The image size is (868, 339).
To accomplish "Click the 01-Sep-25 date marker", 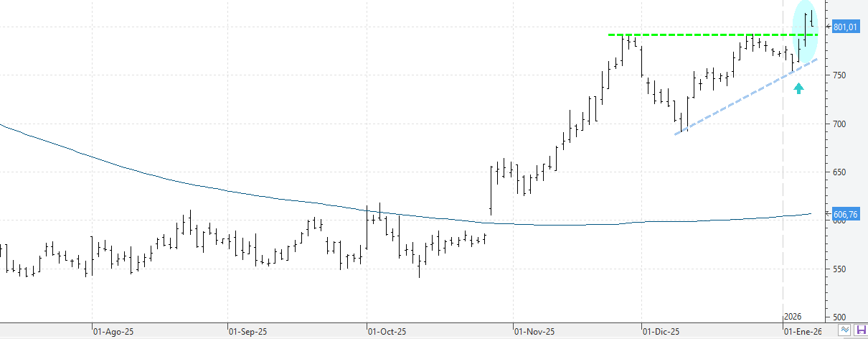I will [247, 332].
